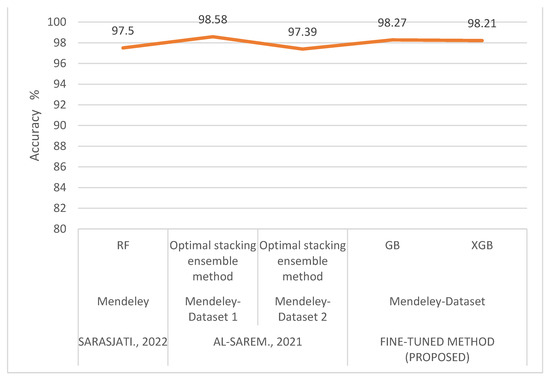Click the Mendeley-Dataset 1 label

213,309
